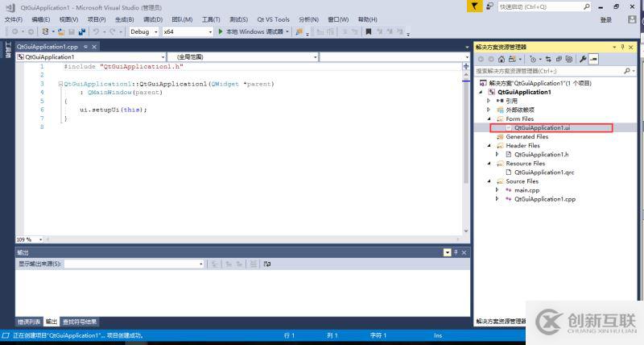Pin the Solution Explorer with auto-hide icon

pyautogui.click(x=622, y=48)
